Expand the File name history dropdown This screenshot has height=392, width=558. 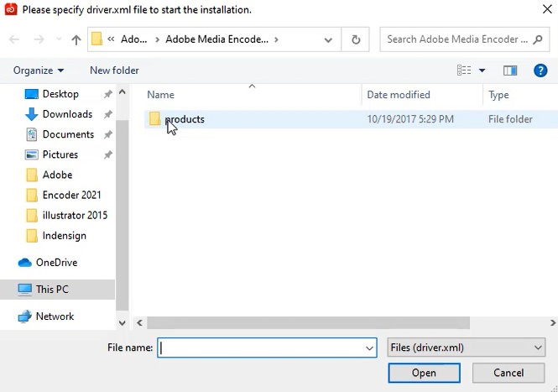(369, 348)
